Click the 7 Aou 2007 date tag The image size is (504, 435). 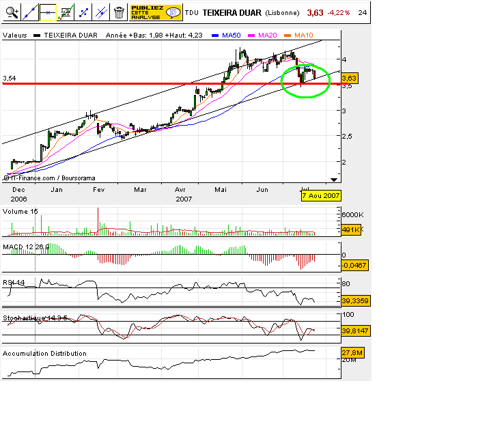(321, 196)
